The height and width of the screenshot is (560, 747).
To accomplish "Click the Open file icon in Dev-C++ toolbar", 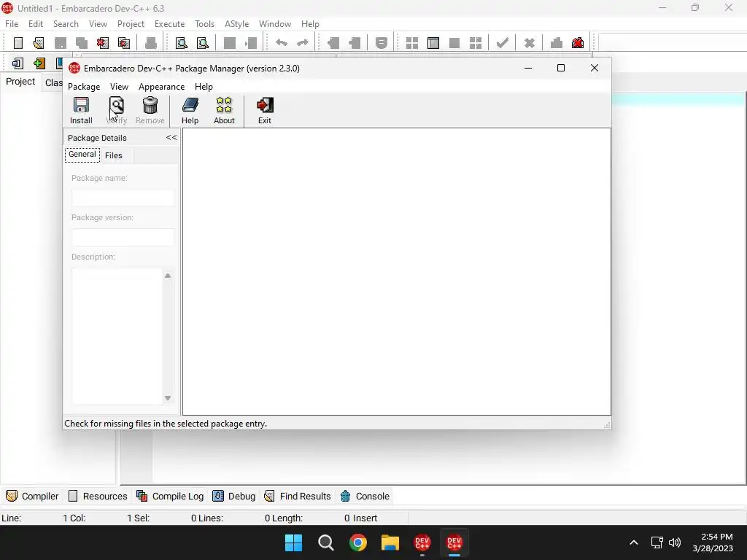I will (39, 43).
